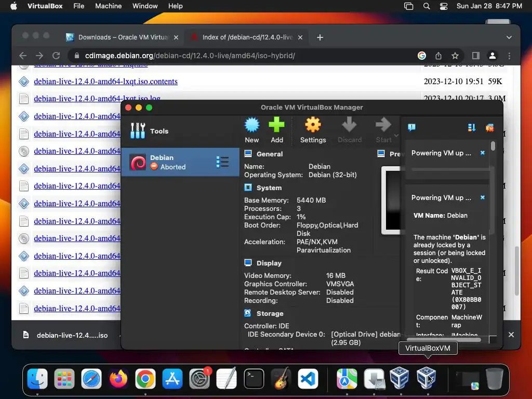Click the Stage Manager windows icon in menu bar

[408, 6]
